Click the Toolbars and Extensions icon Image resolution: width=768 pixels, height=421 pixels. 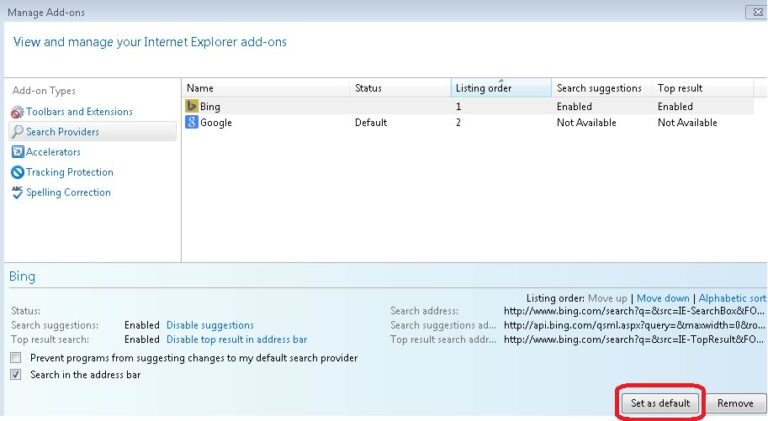click(17, 112)
